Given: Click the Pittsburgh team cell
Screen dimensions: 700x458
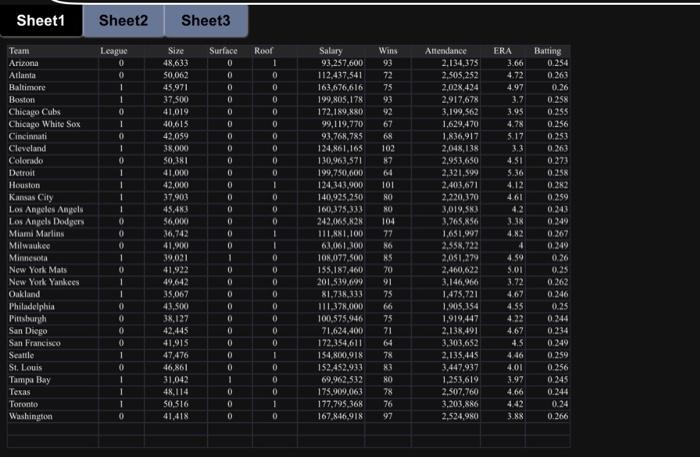Looking at the screenshot, I should [x=53, y=318].
